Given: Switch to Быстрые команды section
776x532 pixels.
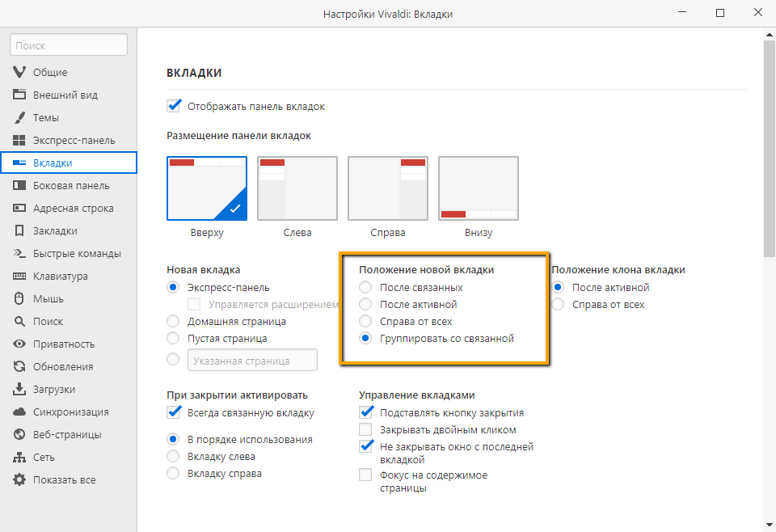Looking at the screenshot, I should tap(68, 253).
